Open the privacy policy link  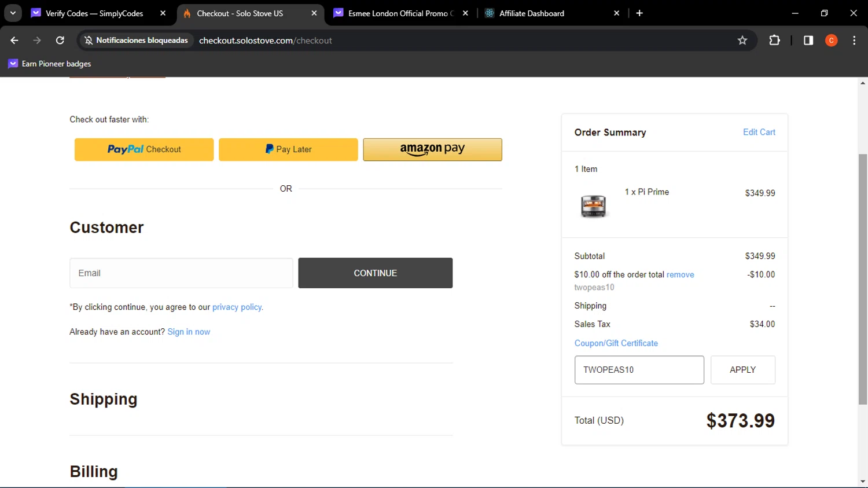(237, 307)
